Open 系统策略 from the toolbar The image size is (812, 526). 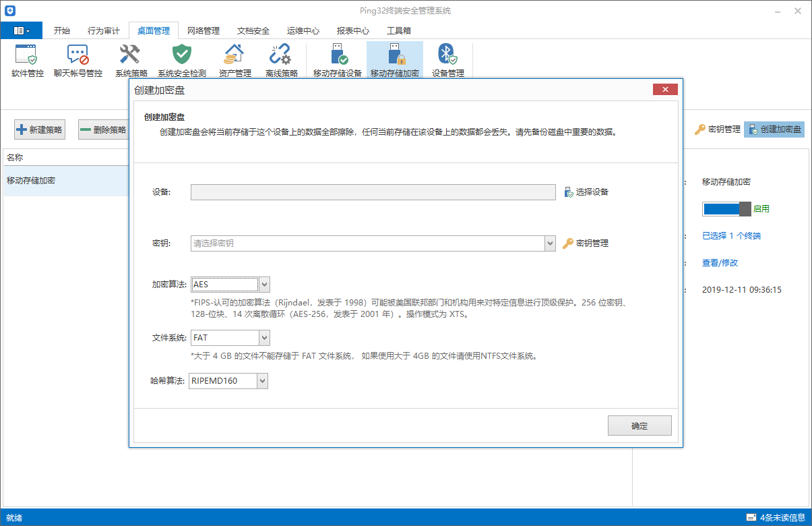click(x=131, y=60)
